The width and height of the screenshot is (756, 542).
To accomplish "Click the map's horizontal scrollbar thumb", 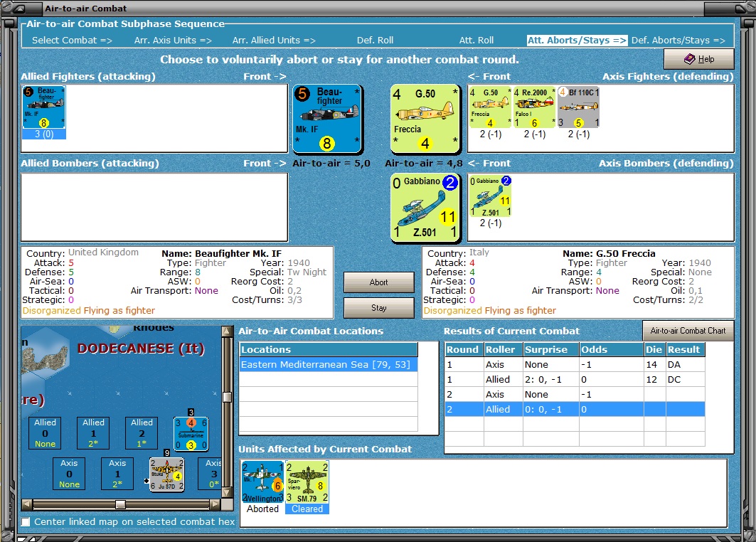I will tap(120, 504).
